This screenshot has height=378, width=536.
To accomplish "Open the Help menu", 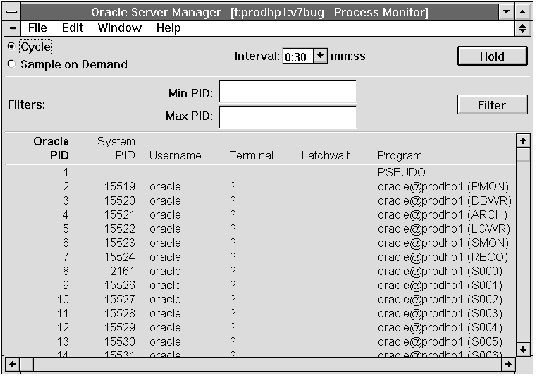I will click(168, 28).
